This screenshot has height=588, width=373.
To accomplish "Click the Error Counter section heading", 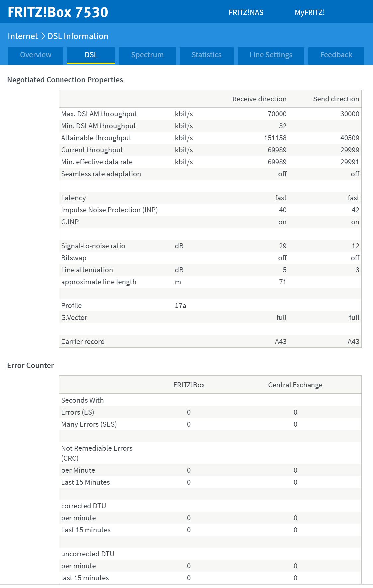I will pos(30,365).
